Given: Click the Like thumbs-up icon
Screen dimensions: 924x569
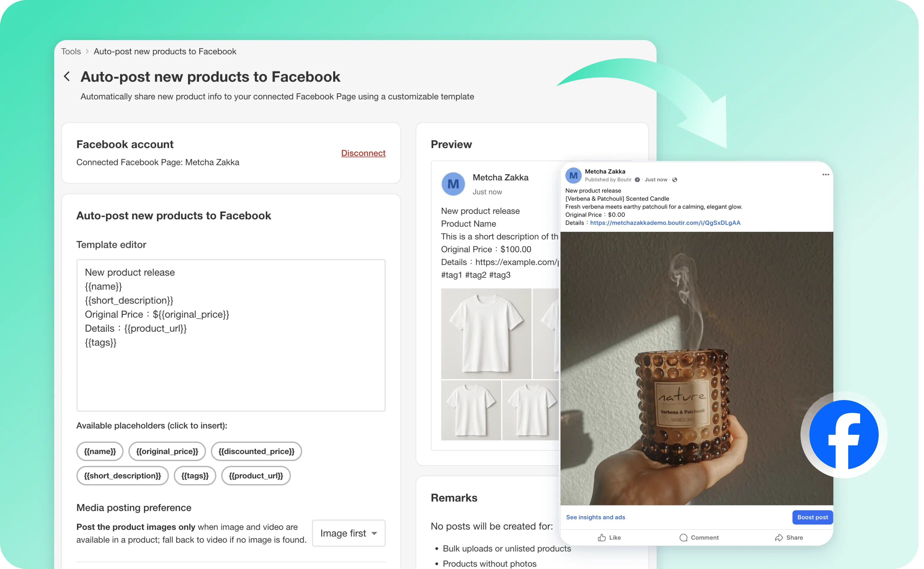Looking at the screenshot, I should [x=602, y=537].
